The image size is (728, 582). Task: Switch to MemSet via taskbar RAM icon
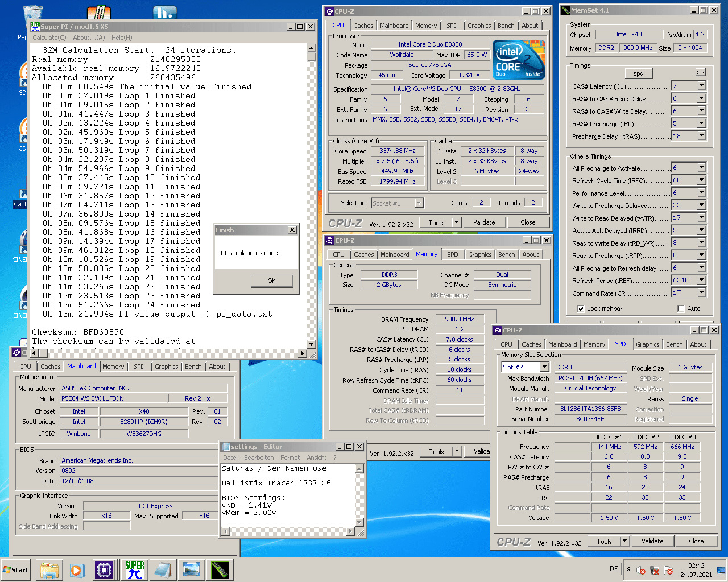coord(220,570)
